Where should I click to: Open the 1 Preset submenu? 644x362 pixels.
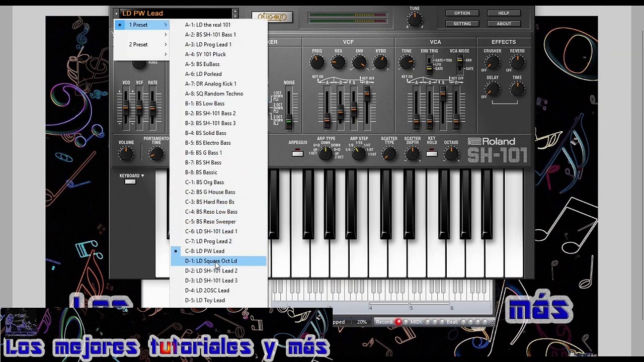pos(142,25)
